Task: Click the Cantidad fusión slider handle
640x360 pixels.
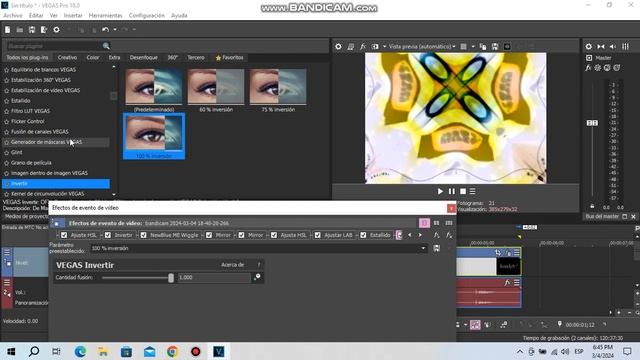Action: click(171, 278)
